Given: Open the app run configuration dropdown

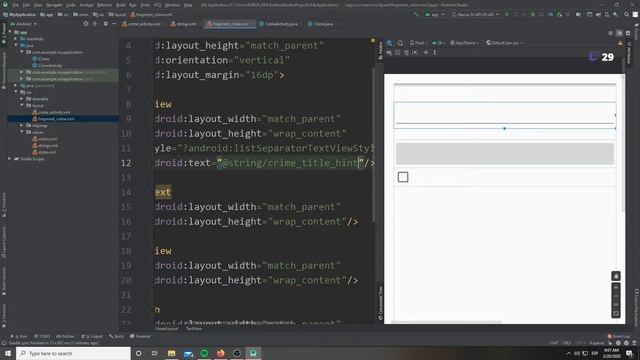Looking at the screenshot, I should click(x=434, y=14).
